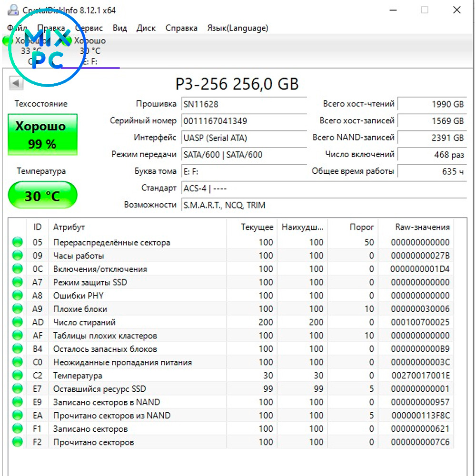Click raw value 000100700025
This screenshot has width=476, height=476.
point(420,322)
